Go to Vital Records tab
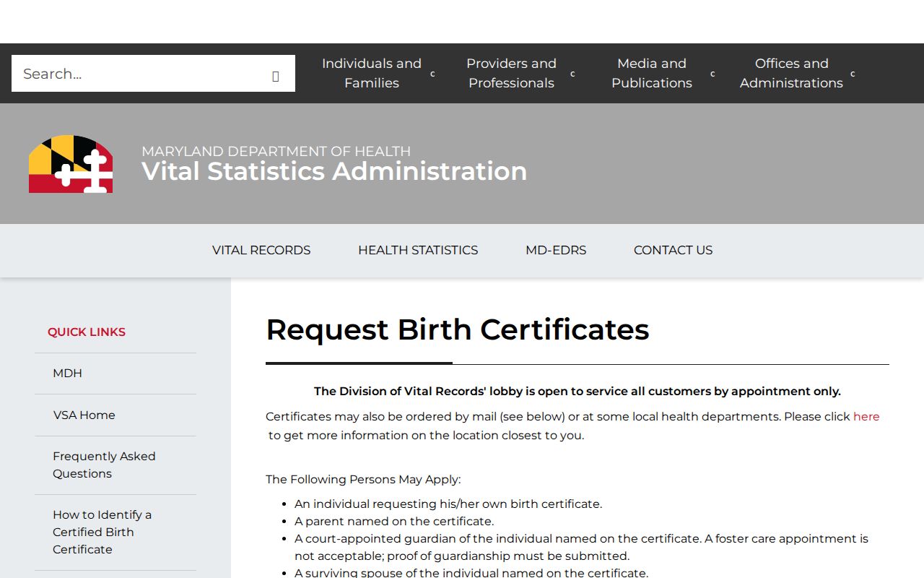924x578 pixels. [261, 250]
